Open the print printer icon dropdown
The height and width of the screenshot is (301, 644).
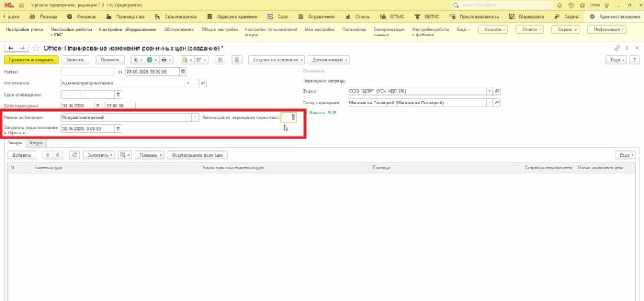point(165,60)
